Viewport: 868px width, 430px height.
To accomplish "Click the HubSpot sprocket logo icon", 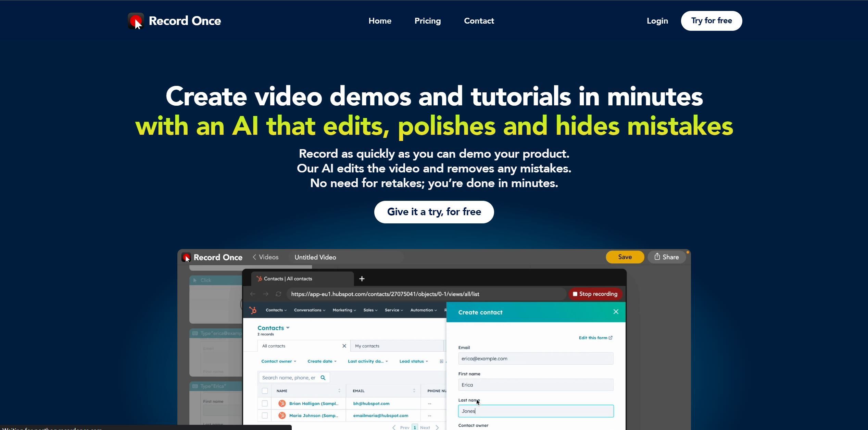I will tap(253, 310).
